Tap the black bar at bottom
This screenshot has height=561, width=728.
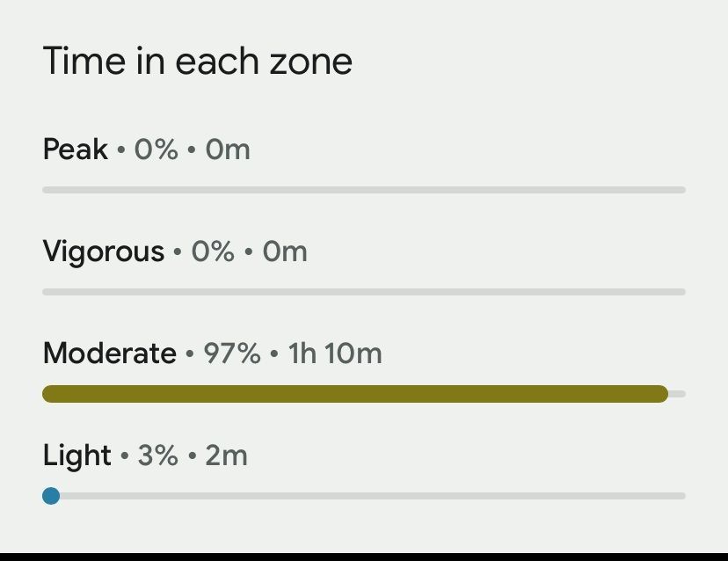click(364, 557)
